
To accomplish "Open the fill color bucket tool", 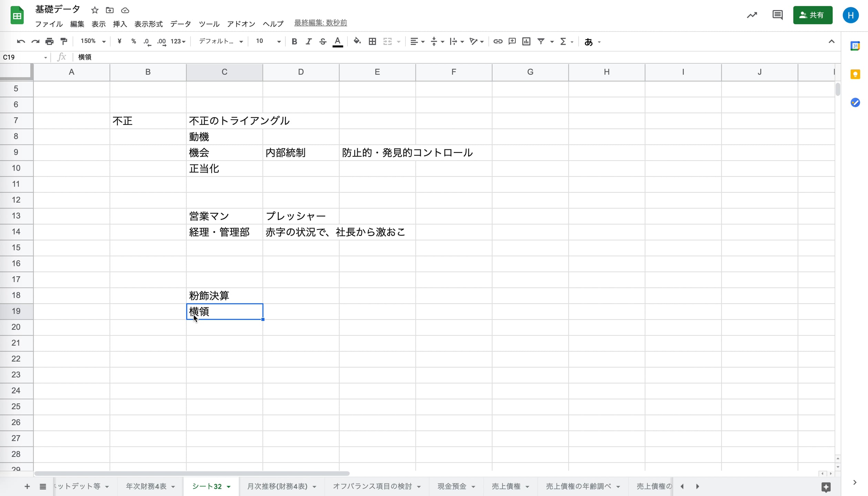I will pyautogui.click(x=357, y=41).
